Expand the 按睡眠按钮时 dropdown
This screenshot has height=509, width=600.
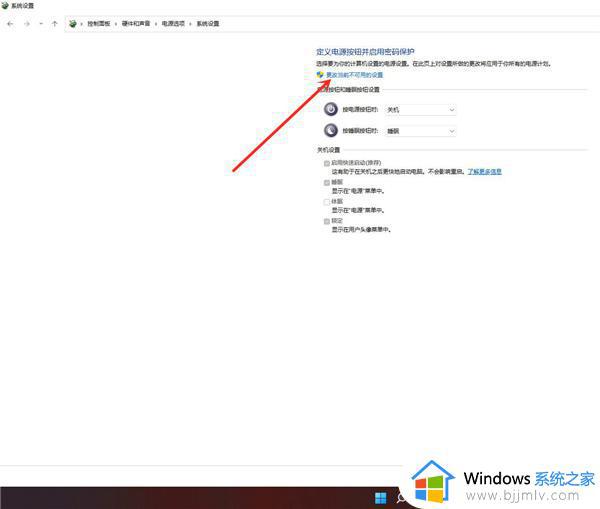(420, 131)
